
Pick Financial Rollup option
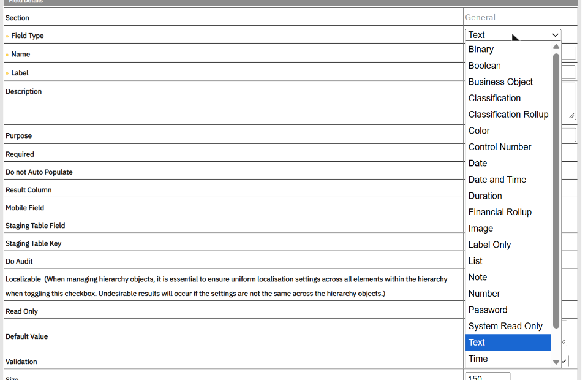[508, 212]
